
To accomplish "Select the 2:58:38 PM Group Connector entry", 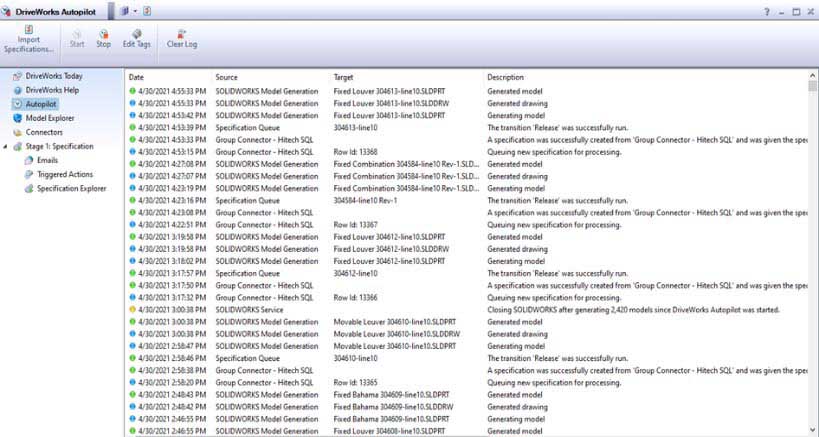I will tap(468, 371).
